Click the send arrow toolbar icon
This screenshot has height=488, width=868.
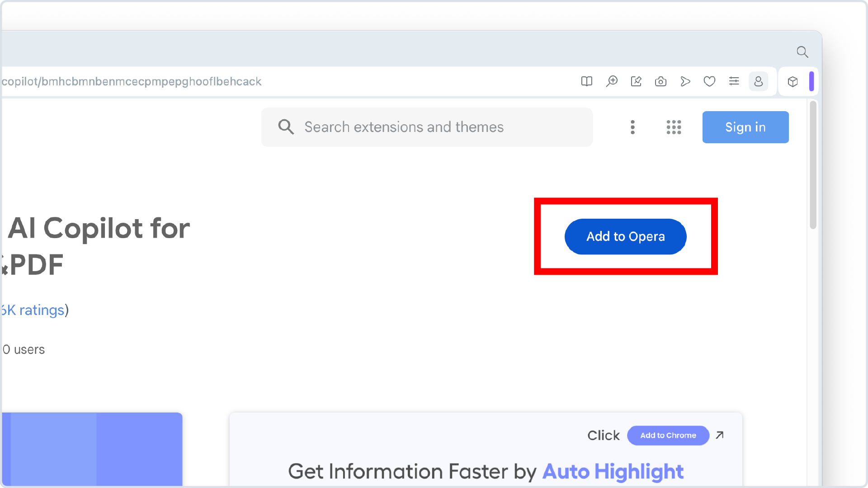685,81
